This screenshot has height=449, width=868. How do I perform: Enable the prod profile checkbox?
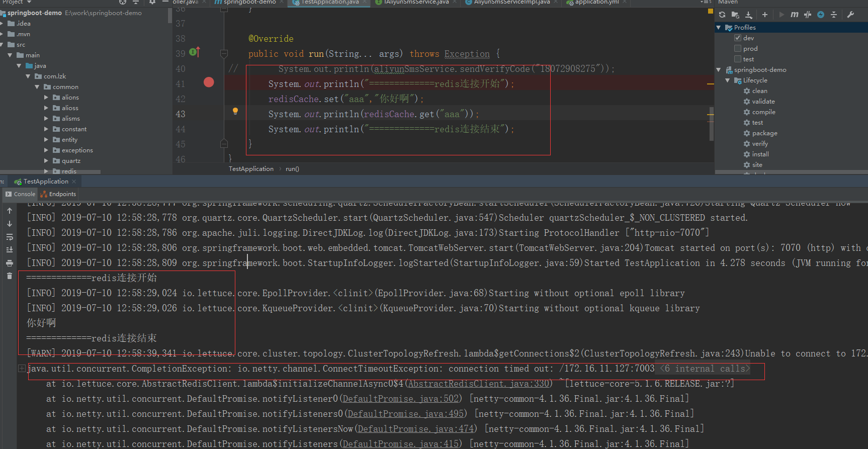pos(738,48)
